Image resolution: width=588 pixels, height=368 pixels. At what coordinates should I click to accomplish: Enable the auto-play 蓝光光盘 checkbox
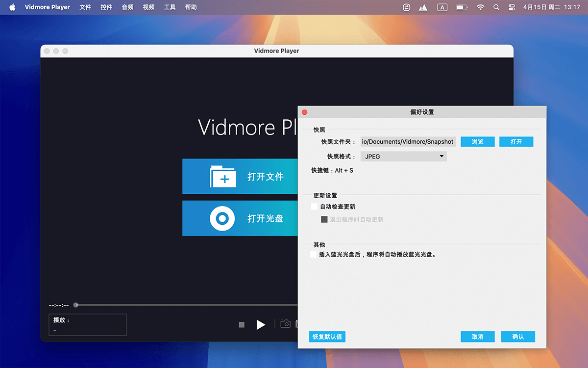pyautogui.click(x=313, y=255)
